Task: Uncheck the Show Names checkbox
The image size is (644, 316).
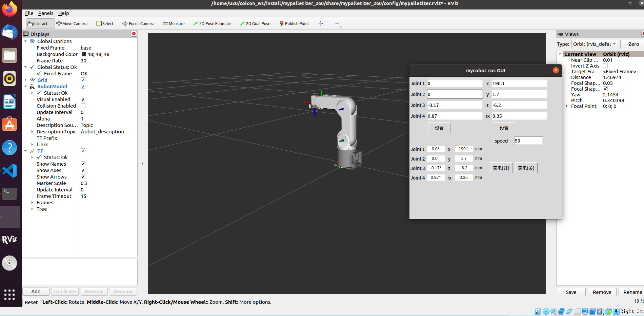Action: click(83, 164)
